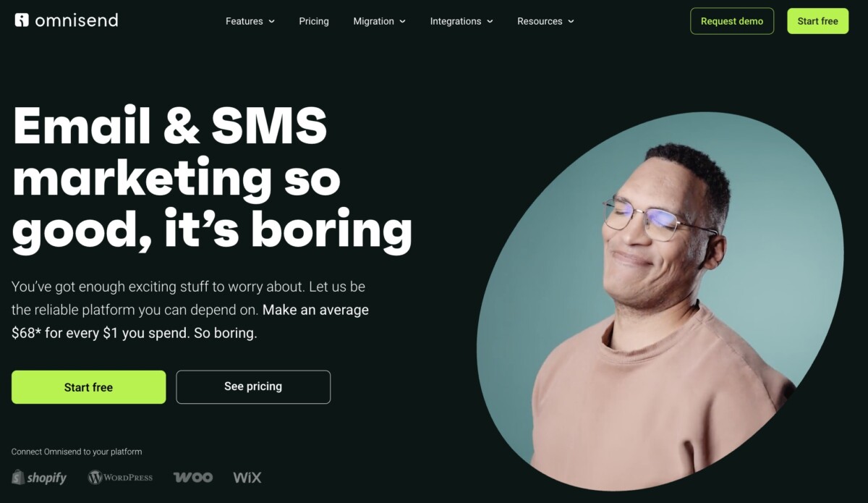Click the Wix platform logo
The width and height of the screenshot is (868, 503).
click(247, 478)
